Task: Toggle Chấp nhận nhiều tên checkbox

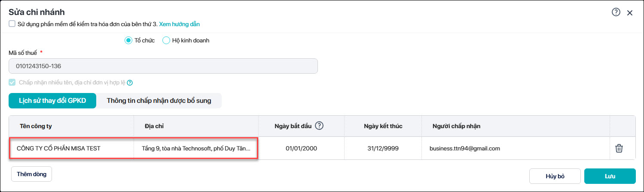Action: click(x=12, y=83)
